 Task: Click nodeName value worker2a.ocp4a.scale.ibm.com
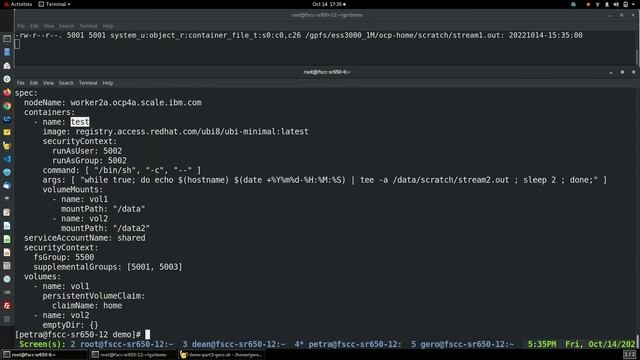coord(136,102)
